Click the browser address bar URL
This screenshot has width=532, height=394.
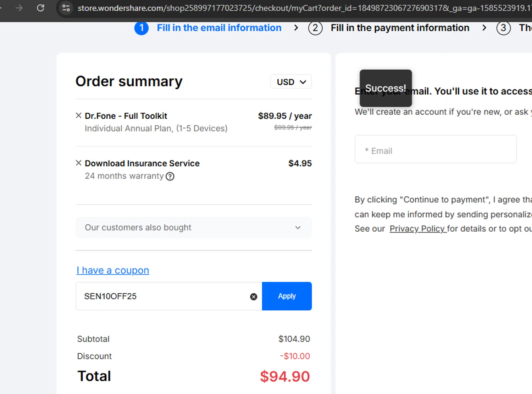pyautogui.click(x=304, y=8)
